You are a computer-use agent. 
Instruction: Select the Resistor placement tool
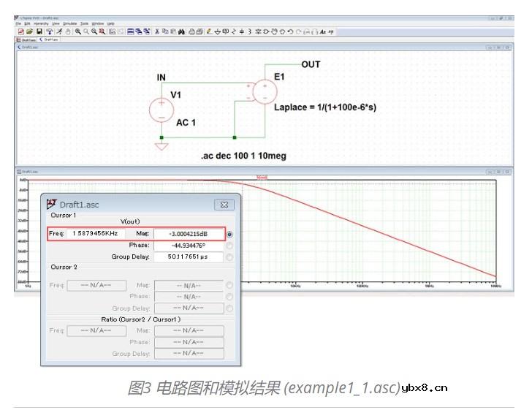tap(234, 31)
